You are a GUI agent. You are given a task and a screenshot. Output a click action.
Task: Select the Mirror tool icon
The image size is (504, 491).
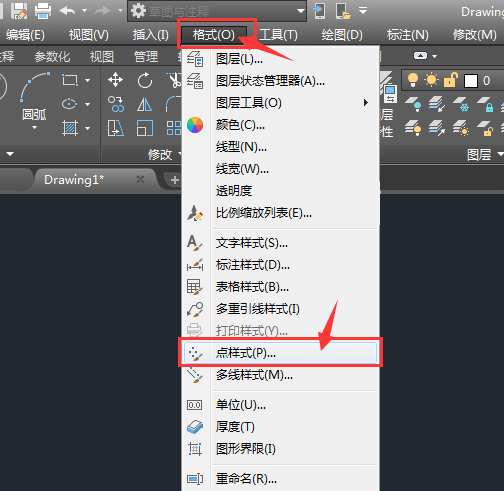(145, 104)
